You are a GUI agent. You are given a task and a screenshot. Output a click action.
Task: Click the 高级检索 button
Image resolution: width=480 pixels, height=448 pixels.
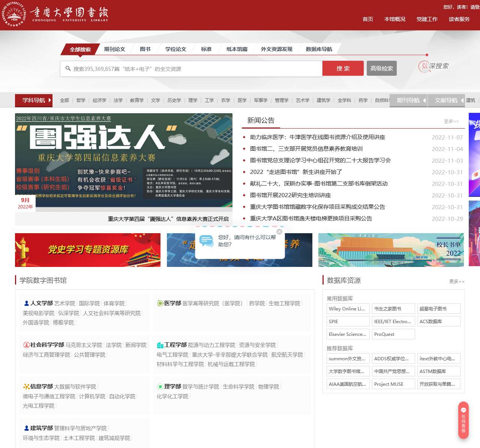pyautogui.click(x=381, y=68)
